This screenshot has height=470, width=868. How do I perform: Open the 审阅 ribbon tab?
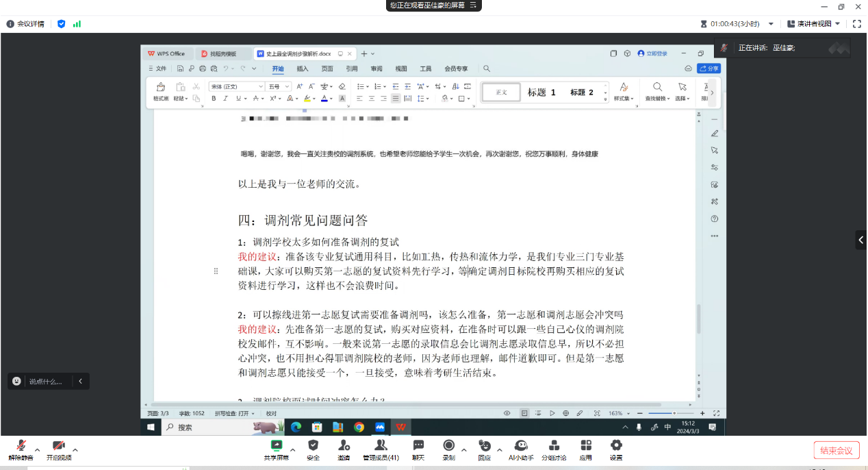pyautogui.click(x=376, y=69)
